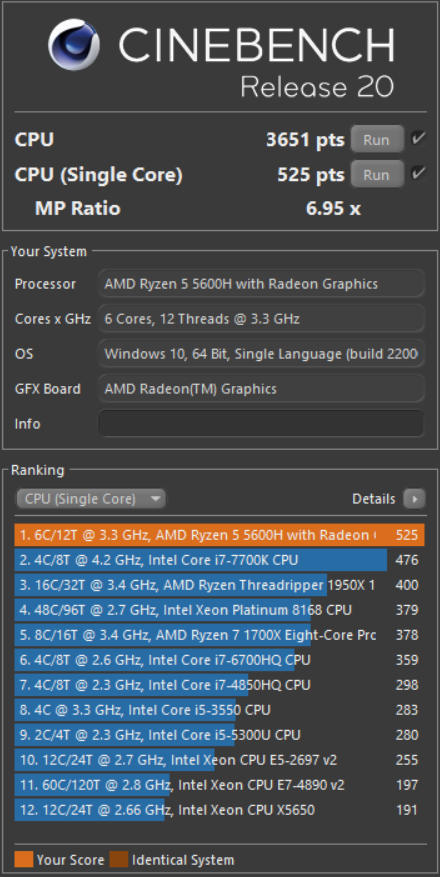This screenshot has height=877, width=440.
Task: Click the Processor field showing Ryzen 5 5600H
Action: [261, 284]
